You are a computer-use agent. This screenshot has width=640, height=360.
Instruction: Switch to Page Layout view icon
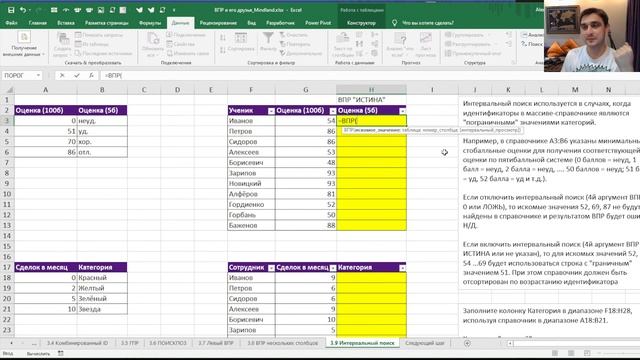click(571, 353)
